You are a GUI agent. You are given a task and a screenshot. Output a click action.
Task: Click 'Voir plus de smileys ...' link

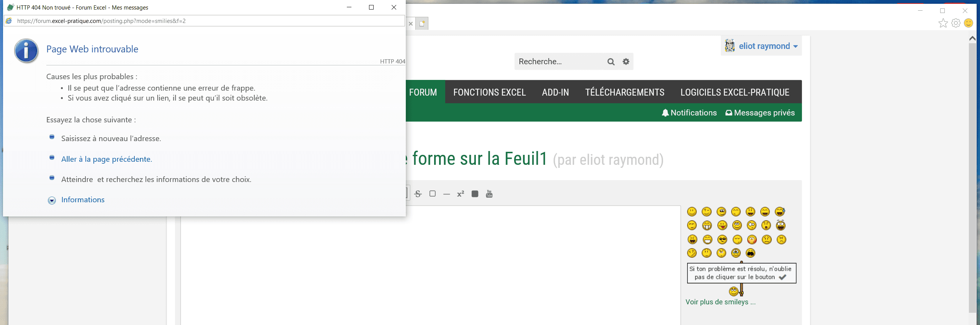pos(720,302)
